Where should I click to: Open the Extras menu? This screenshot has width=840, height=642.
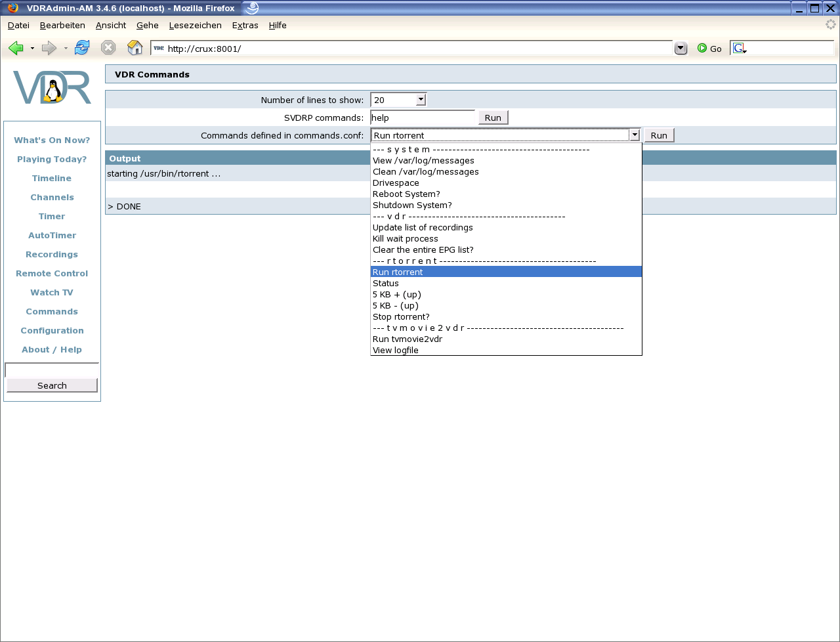(245, 26)
